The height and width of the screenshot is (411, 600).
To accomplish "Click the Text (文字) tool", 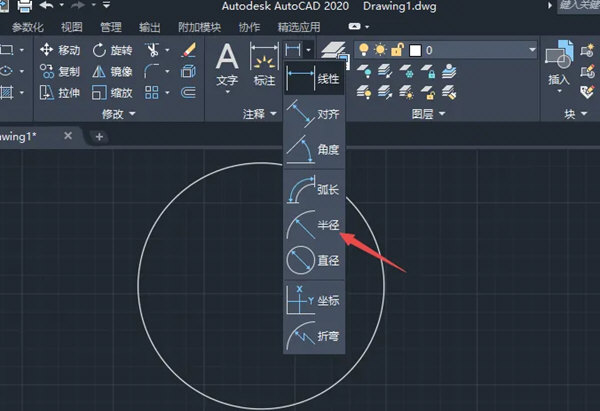I will 228,64.
